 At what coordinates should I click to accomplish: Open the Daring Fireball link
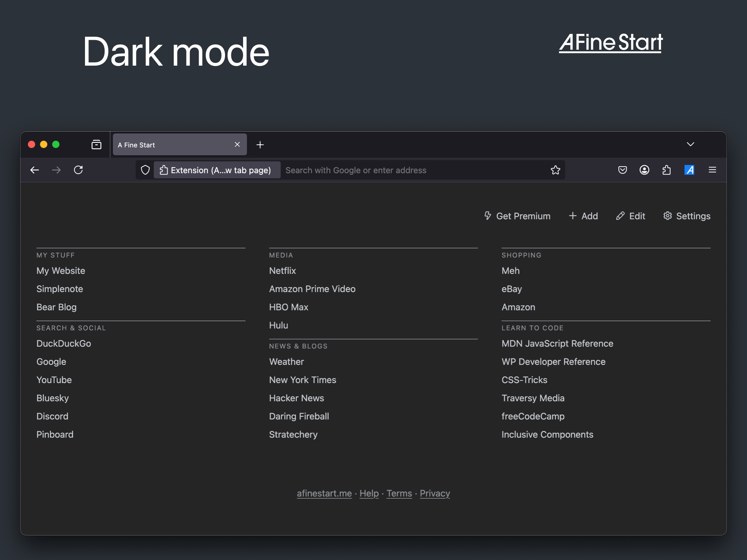click(x=299, y=416)
